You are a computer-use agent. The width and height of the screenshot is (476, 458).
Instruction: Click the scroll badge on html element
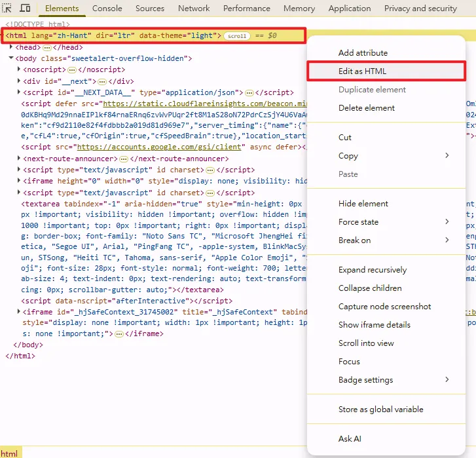236,36
